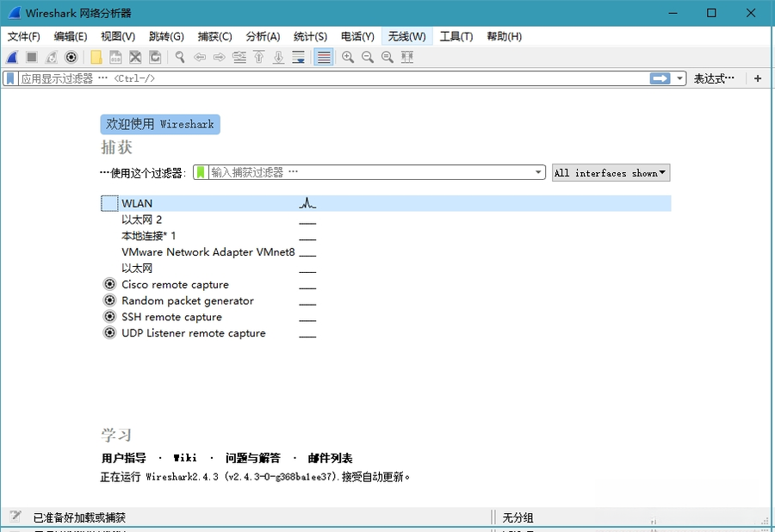Click the save capture file icon

pyautogui.click(x=115, y=58)
